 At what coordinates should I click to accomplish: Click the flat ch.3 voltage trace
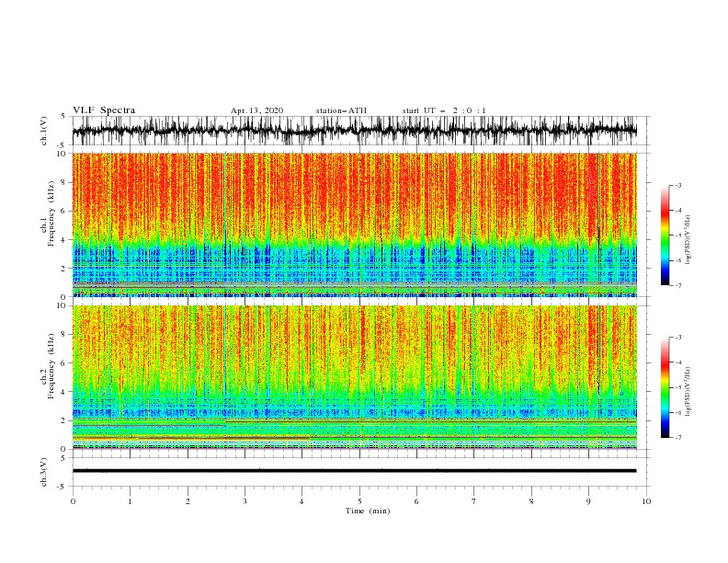[354, 471]
